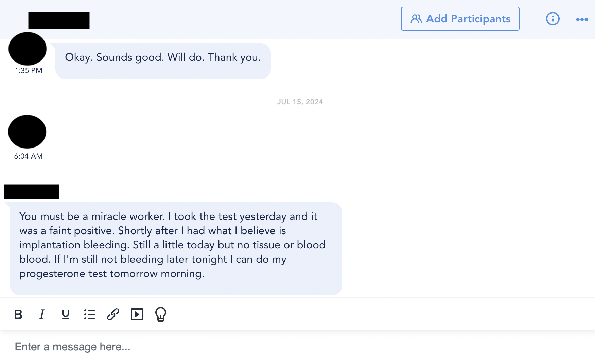Image resolution: width=595 pixels, height=364 pixels.
Task: Click the miracle worker message bubble
Action: [x=176, y=249]
